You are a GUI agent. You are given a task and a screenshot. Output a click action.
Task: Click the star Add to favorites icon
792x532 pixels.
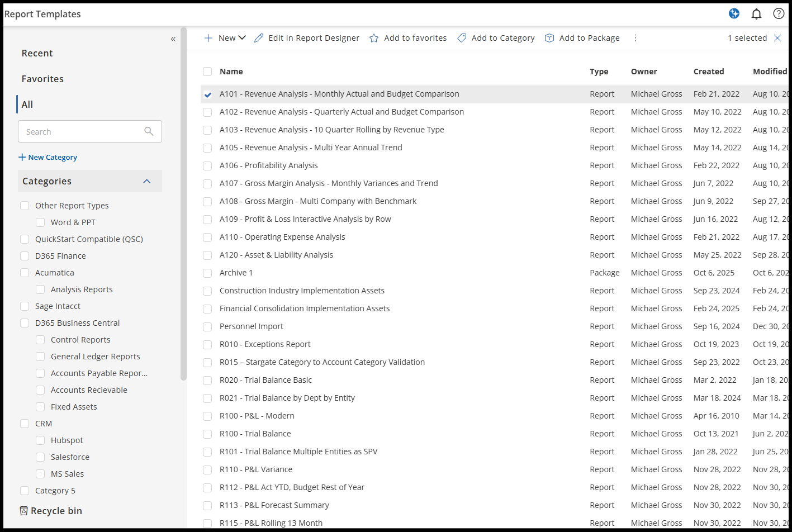pos(374,38)
